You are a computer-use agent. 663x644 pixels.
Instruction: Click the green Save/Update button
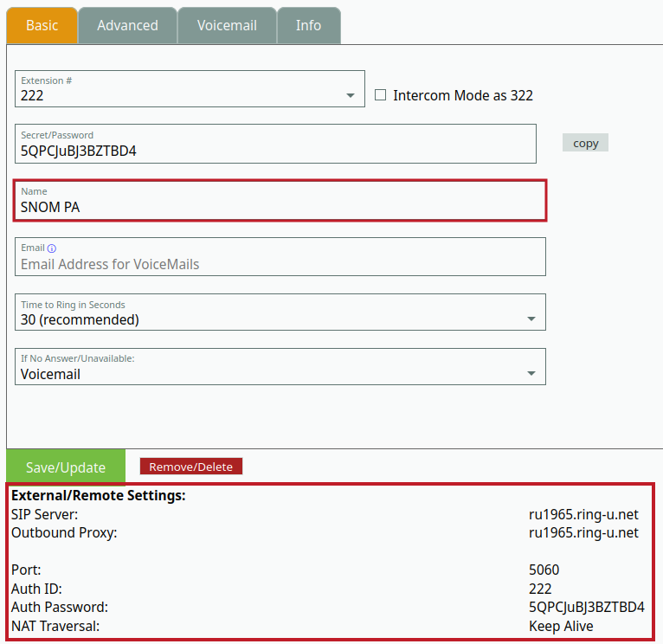(x=66, y=467)
